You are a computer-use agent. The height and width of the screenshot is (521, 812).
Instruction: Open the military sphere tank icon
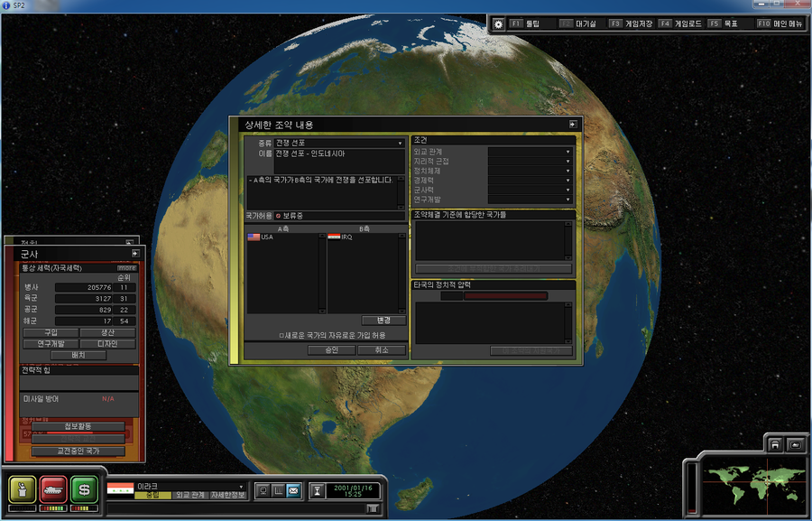point(53,488)
